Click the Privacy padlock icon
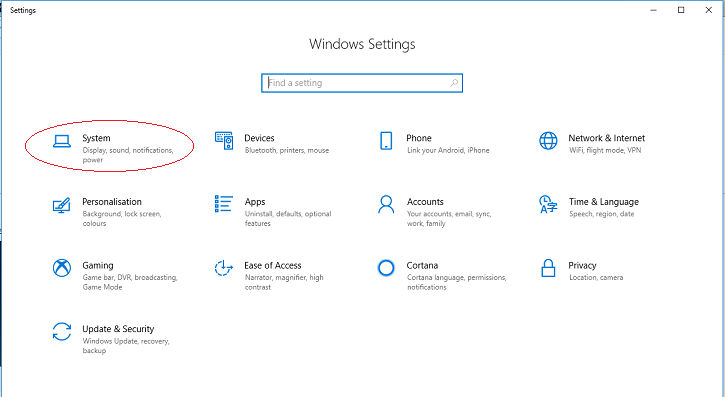 (x=548, y=268)
